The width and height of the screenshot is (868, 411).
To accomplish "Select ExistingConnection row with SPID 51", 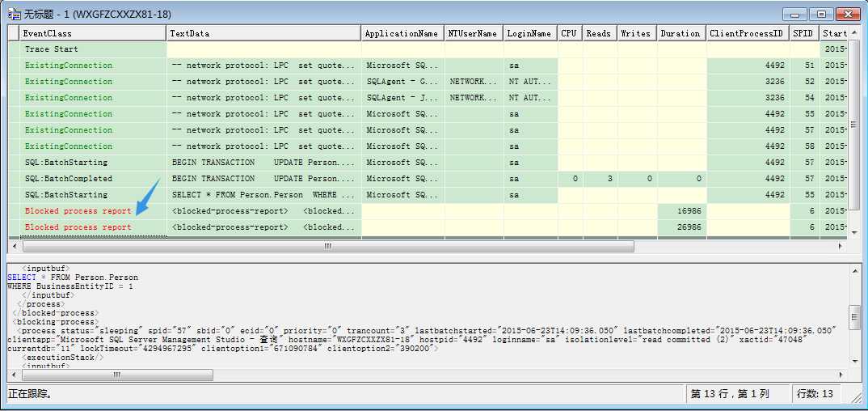I will click(x=428, y=66).
